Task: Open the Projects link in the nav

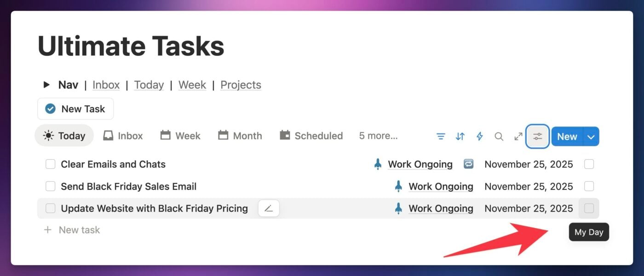Action: [241, 85]
